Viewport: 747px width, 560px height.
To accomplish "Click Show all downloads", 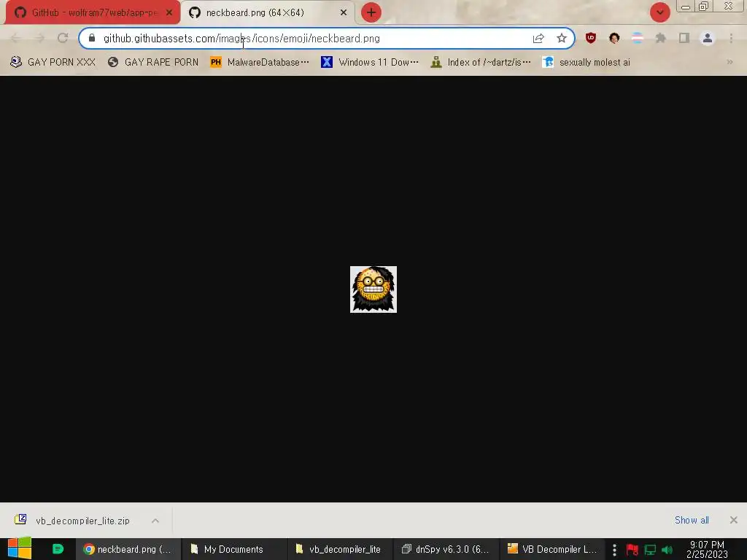I will [692, 520].
